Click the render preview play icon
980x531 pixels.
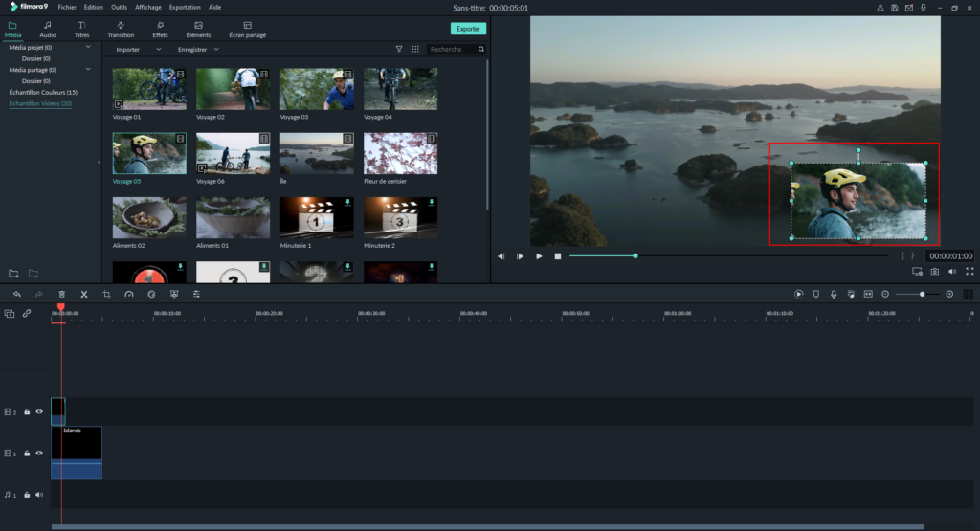tap(798, 295)
